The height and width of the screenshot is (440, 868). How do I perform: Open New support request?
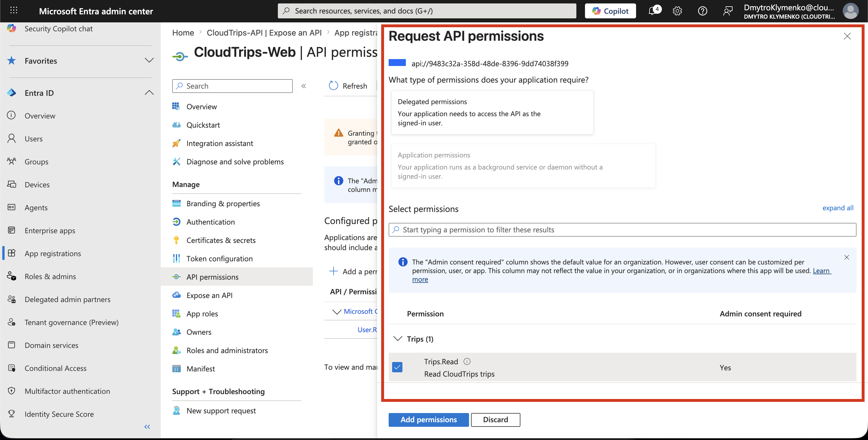[x=221, y=410]
